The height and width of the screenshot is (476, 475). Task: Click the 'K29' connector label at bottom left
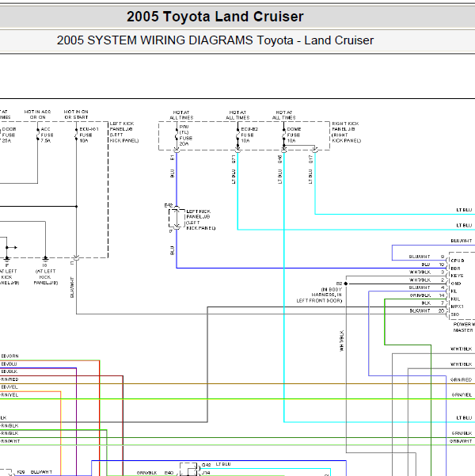coord(21,472)
